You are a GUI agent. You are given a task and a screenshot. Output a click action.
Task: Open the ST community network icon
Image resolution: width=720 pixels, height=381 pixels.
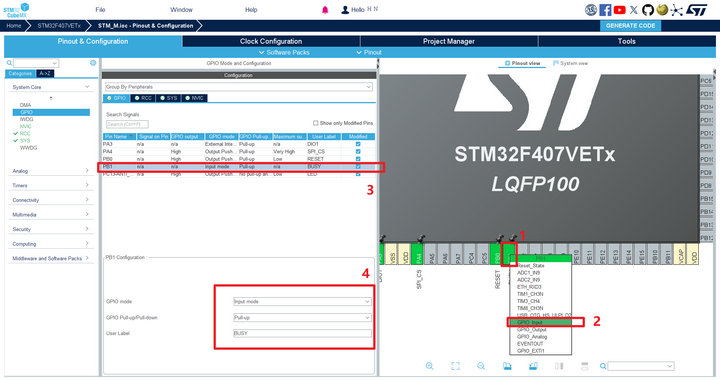tap(676, 10)
